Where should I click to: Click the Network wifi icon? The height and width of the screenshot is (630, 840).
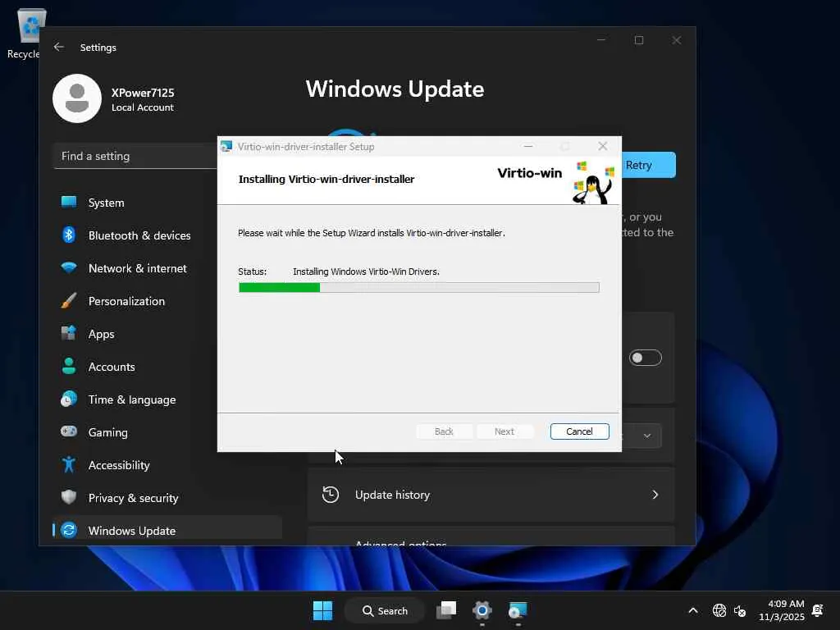(69, 267)
